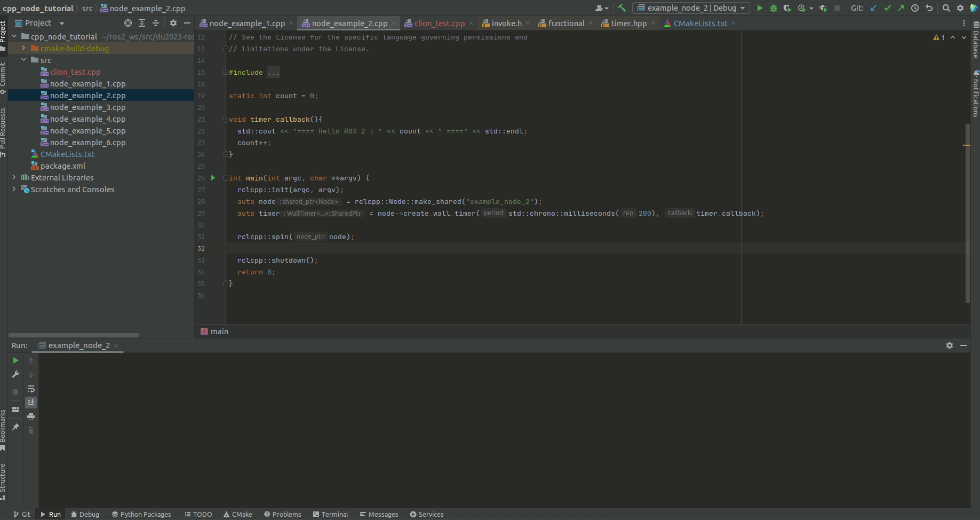Toggle the Project sidebar tool window
Screen dimensions: 980x520
coord(3,35)
